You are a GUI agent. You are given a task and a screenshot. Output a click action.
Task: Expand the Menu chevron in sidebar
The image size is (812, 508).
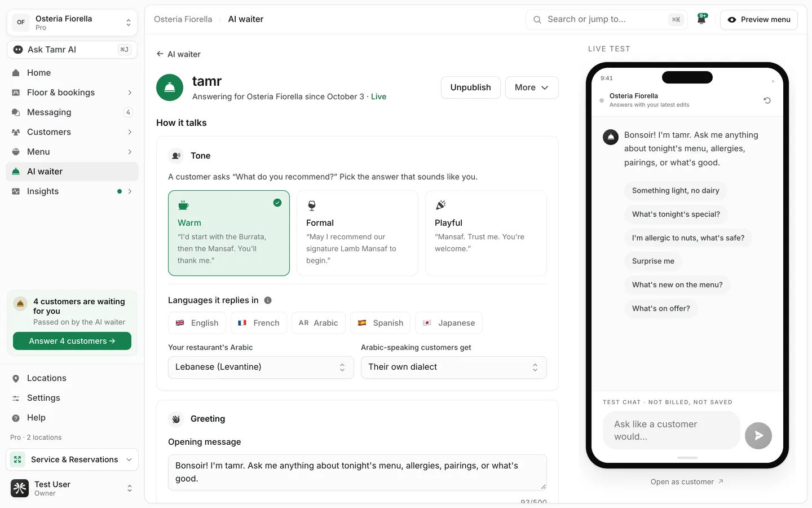[130, 152]
